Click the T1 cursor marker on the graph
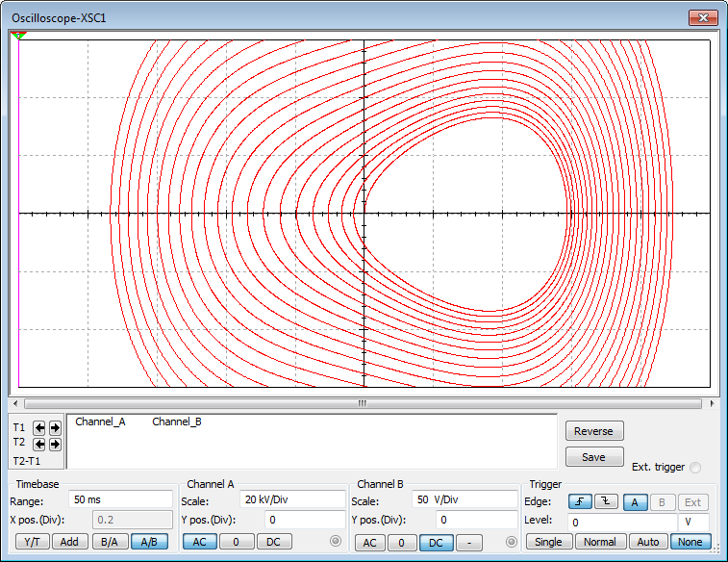Viewport: 728px width, 562px height. click(18, 36)
